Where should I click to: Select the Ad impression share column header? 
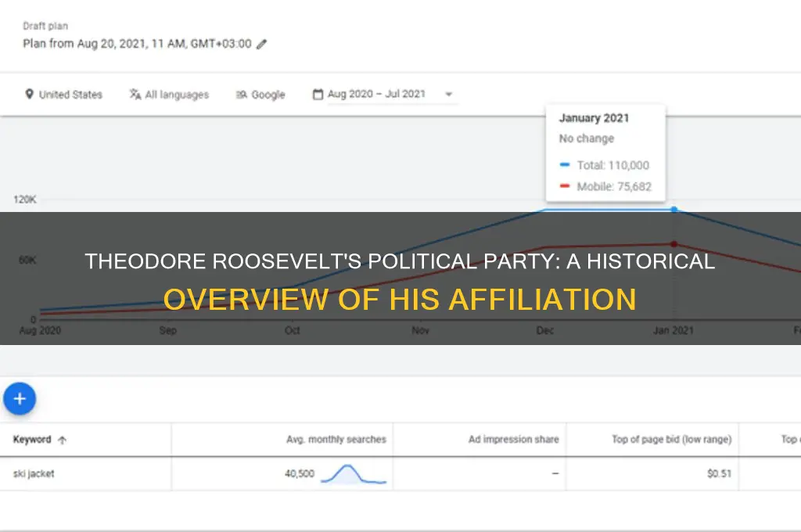(514, 439)
